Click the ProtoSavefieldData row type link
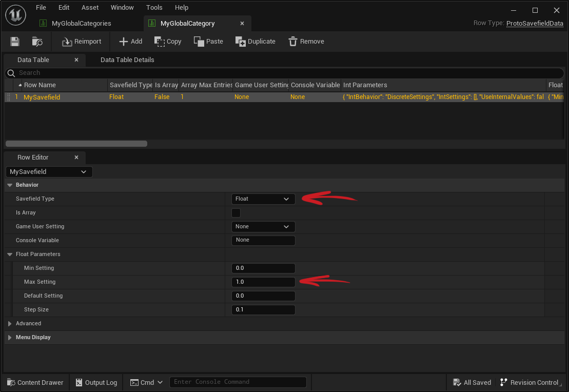This screenshot has width=569, height=392. pos(535,24)
